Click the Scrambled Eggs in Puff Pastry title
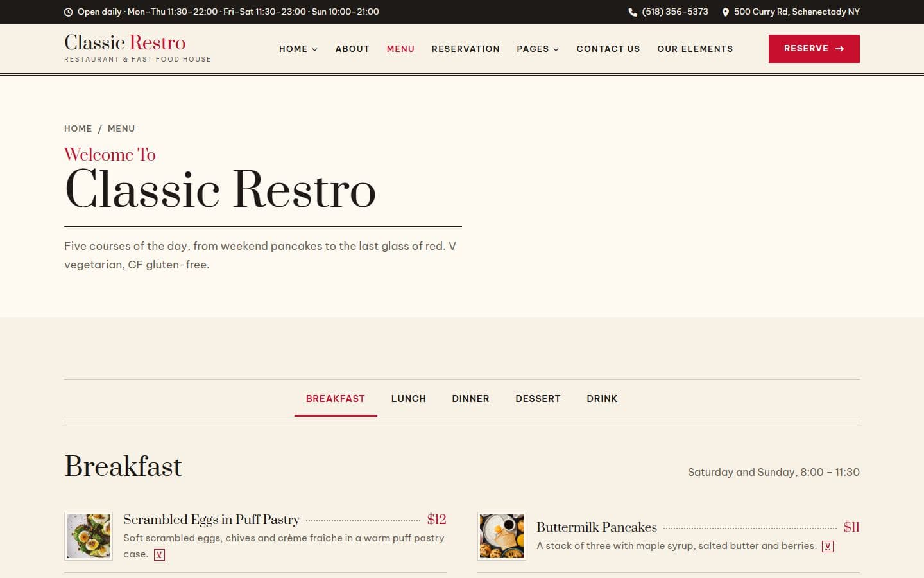This screenshot has height=578, width=924. pyautogui.click(x=211, y=520)
